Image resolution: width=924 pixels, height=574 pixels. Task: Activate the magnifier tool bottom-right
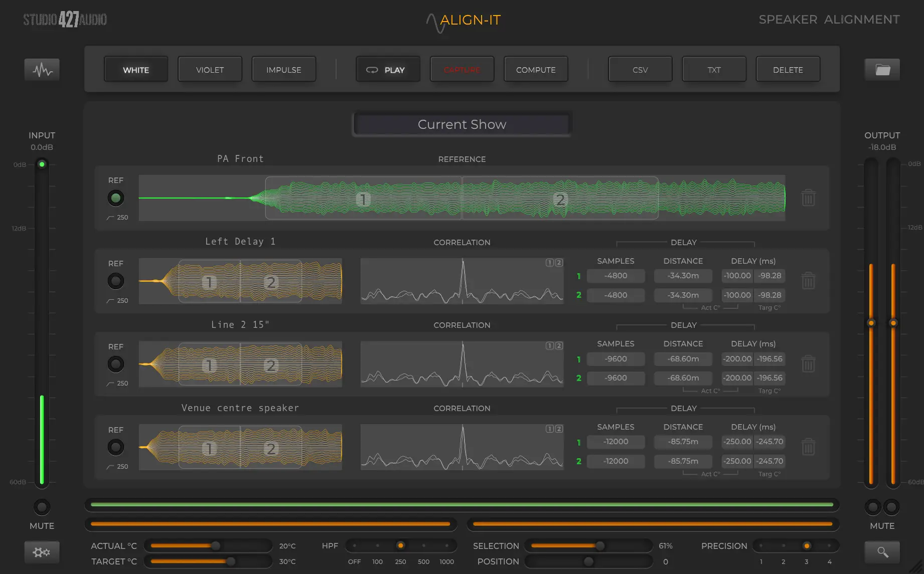(x=882, y=551)
